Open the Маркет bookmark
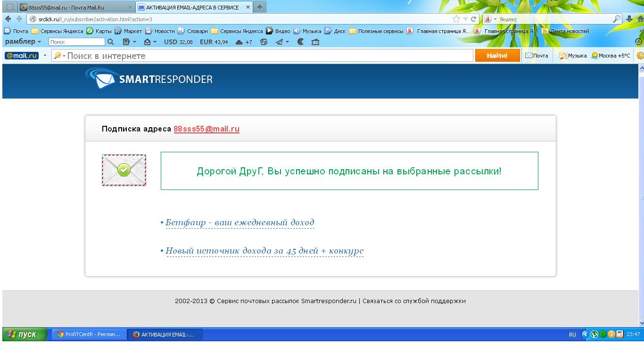The height and width of the screenshot is (362, 644). coord(128,31)
